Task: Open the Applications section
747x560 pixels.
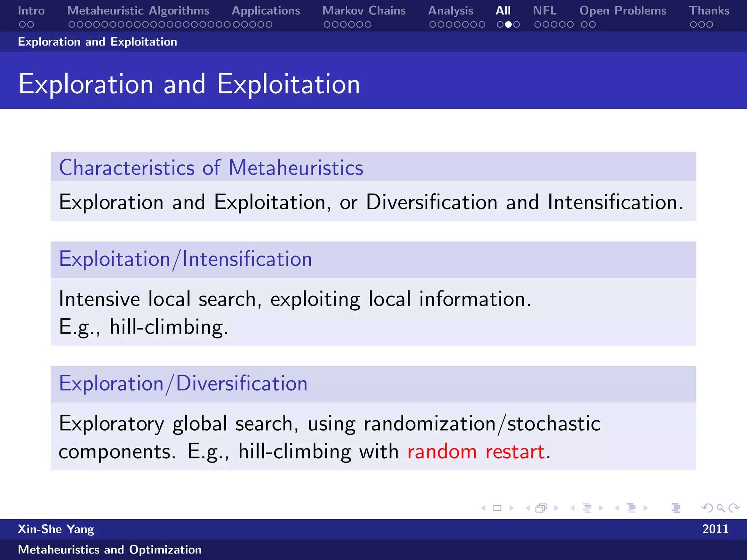Action: tap(266, 11)
